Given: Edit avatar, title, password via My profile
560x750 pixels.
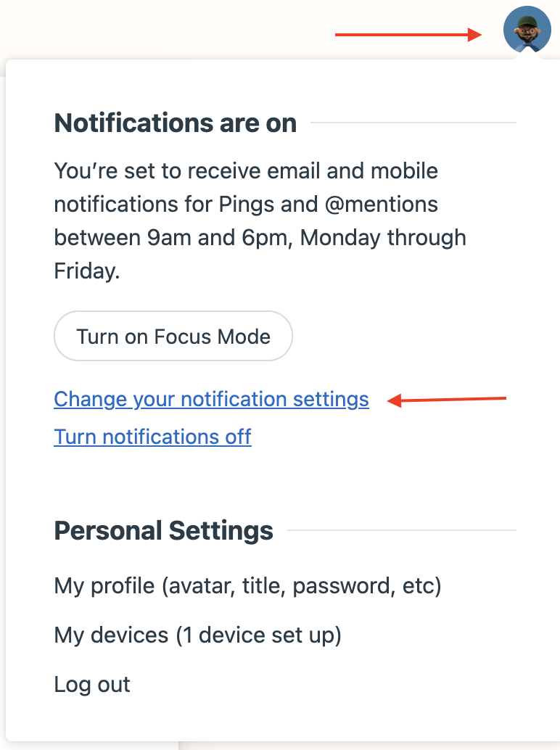Looking at the screenshot, I should point(247,585).
